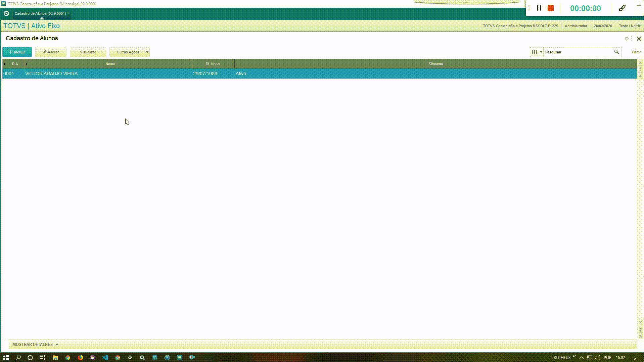The width and height of the screenshot is (644, 362).
Task: Pause the screen recording
Action: 539,8
